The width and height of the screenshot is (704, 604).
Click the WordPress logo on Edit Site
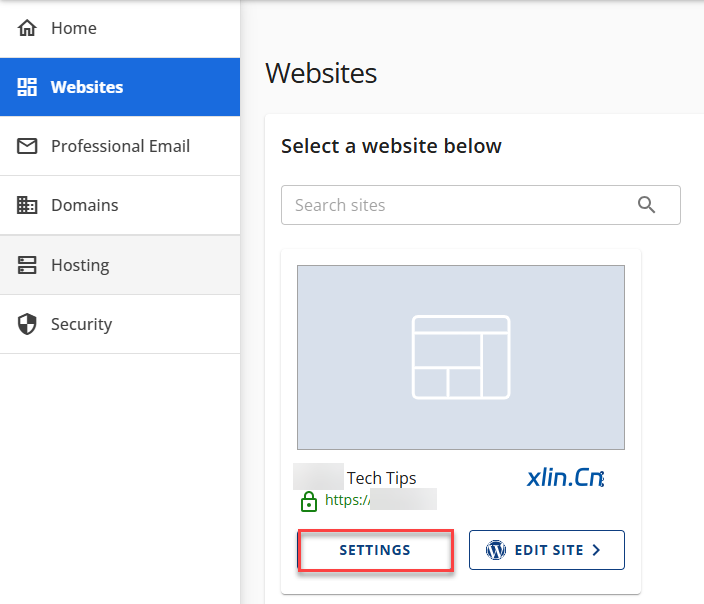pos(496,550)
